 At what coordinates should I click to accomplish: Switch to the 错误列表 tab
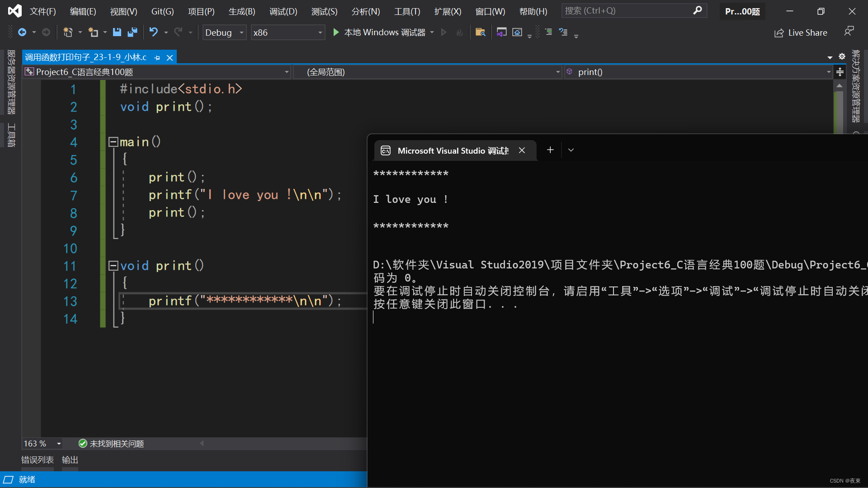pyautogui.click(x=38, y=460)
